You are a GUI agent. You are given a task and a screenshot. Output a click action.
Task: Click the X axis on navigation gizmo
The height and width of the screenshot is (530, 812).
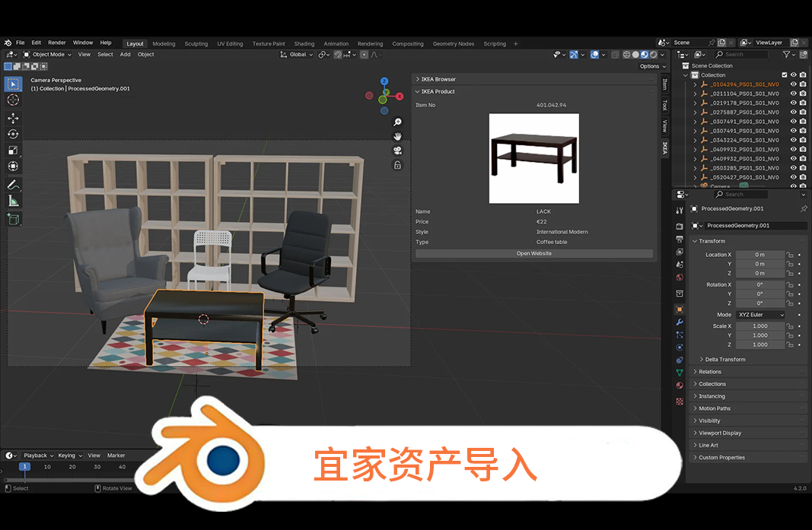tap(400, 97)
